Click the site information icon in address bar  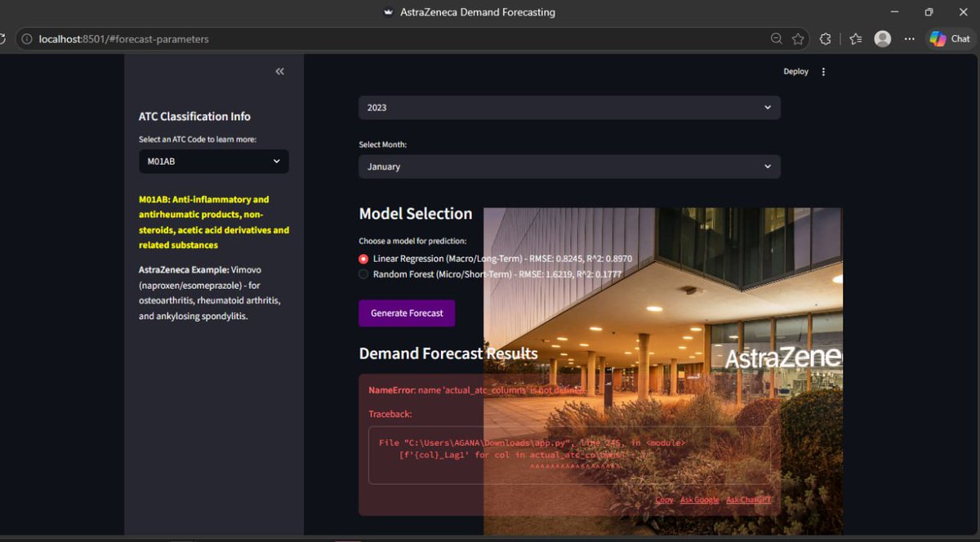click(26, 39)
